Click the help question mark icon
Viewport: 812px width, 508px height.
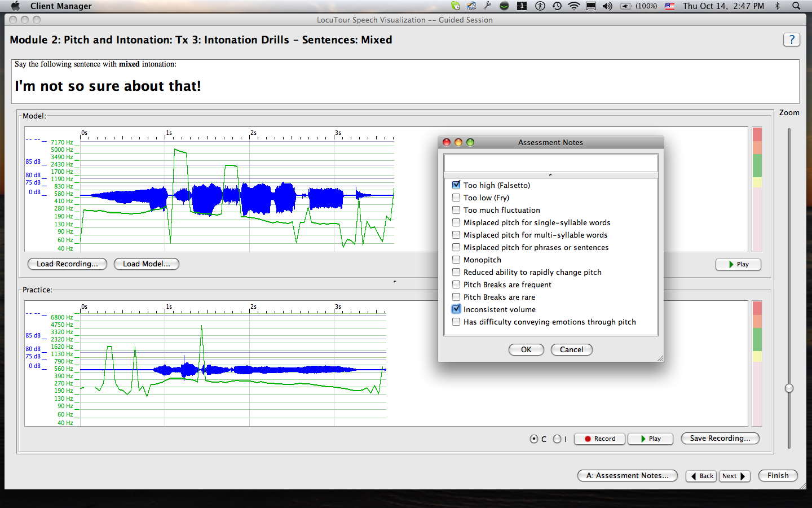click(791, 40)
